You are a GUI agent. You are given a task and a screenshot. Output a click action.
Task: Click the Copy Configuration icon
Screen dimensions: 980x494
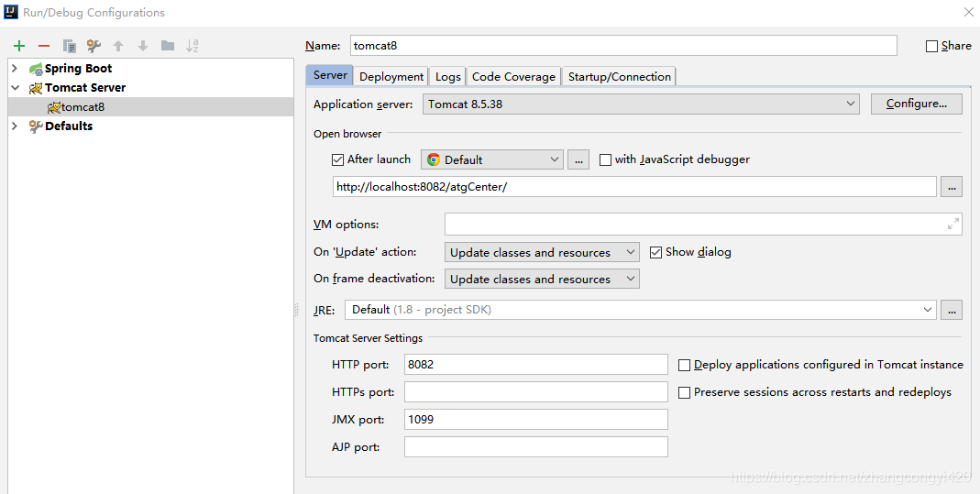click(69, 46)
